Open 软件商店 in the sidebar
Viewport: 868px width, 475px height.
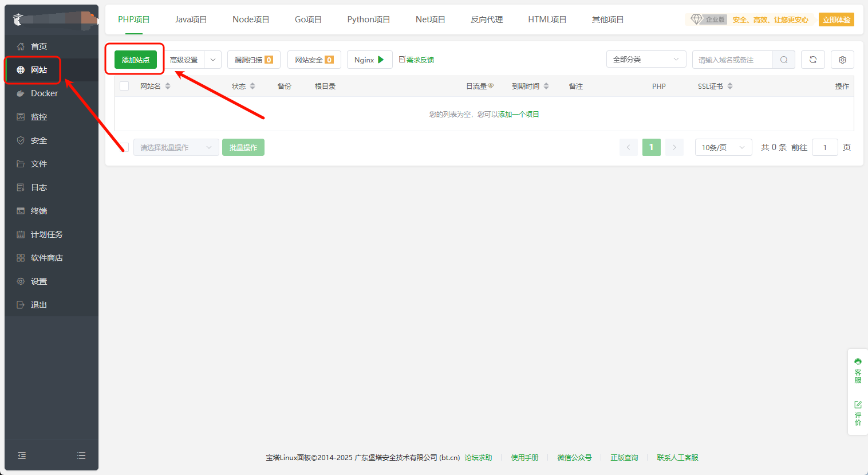click(x=46, y=258)
